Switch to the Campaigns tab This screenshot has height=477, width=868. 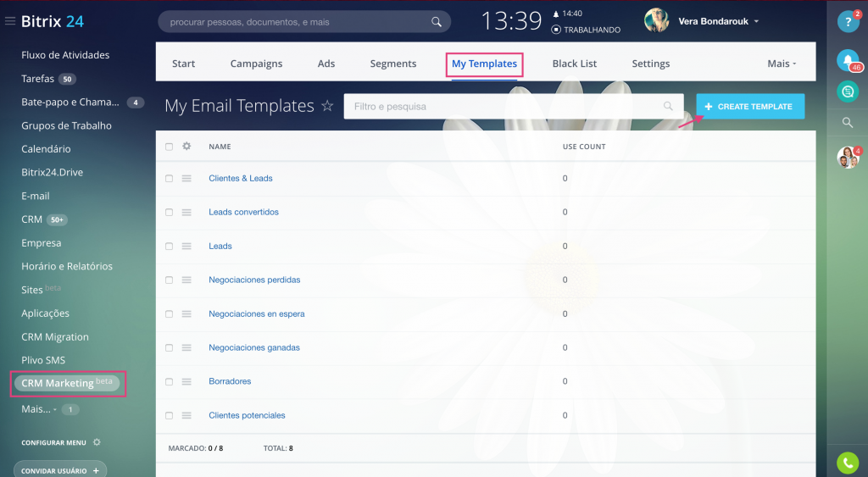(x=256, y=64)
